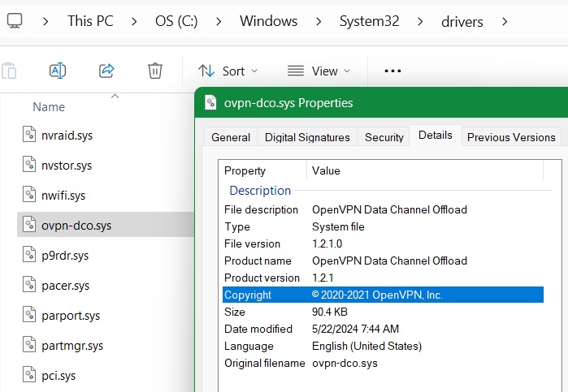Expand chevron after This PC

tap(134, 21)
